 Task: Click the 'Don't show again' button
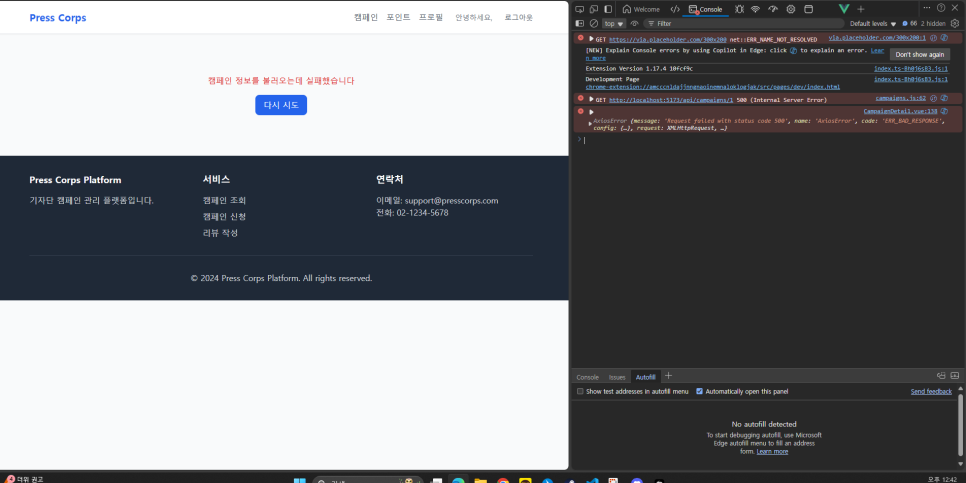(x=919, y=54)
